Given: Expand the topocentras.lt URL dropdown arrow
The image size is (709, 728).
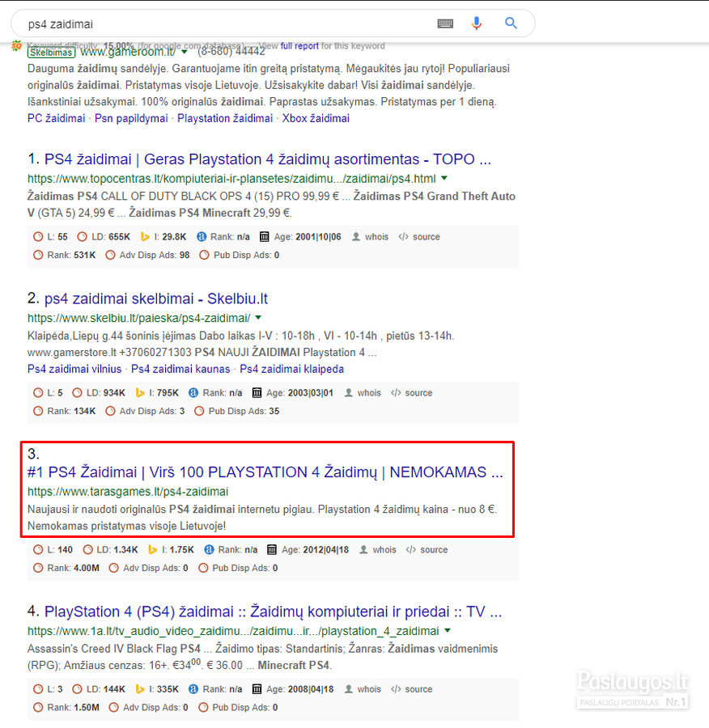Looking at the screenshot, I should 444,178.
